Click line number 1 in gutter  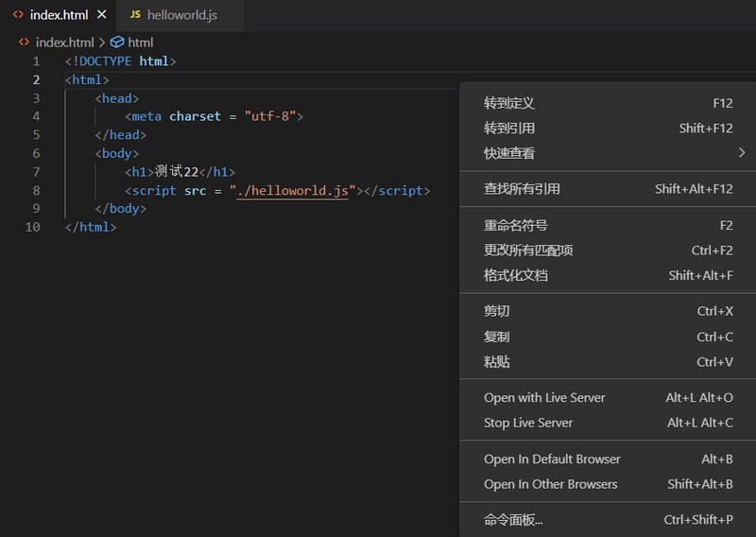tap(36, 61)
